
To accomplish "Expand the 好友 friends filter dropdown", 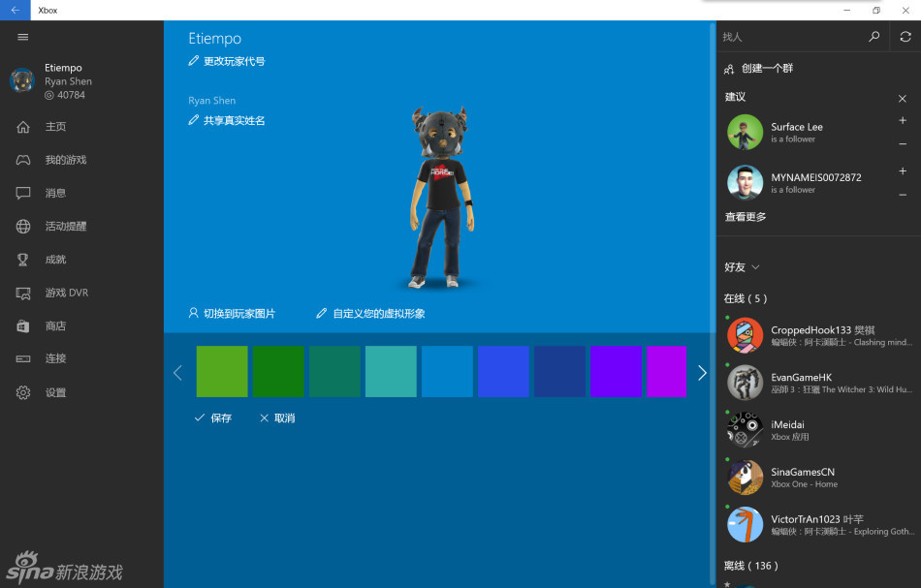I will pos(755,267).
